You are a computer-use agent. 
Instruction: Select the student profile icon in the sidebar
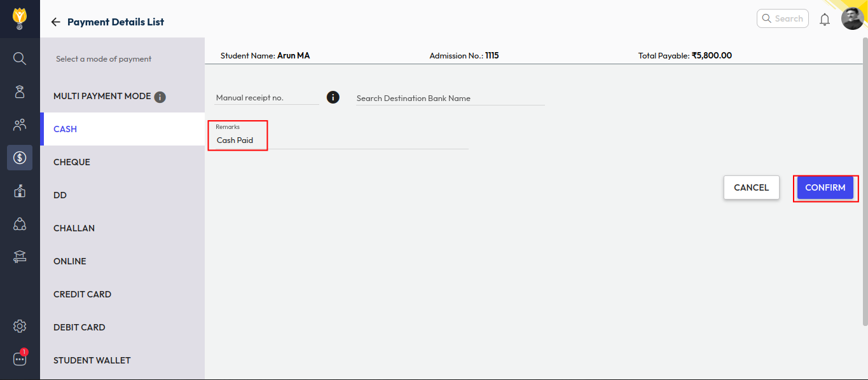20,92
